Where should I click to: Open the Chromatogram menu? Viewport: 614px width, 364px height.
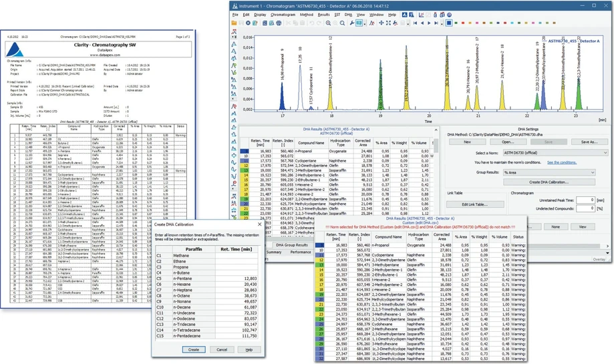283,14
